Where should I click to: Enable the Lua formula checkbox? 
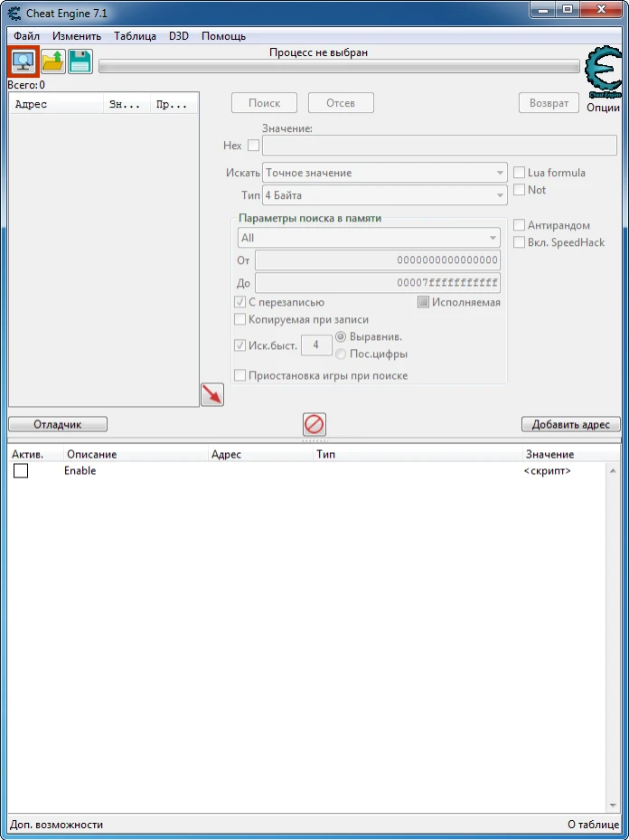(x=519, y=173)
